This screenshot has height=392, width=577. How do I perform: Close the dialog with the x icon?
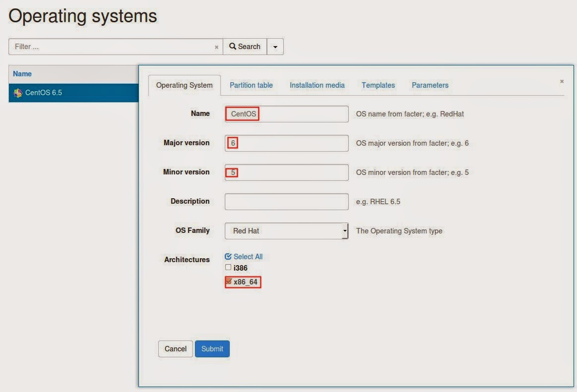(x=562, y=81)
